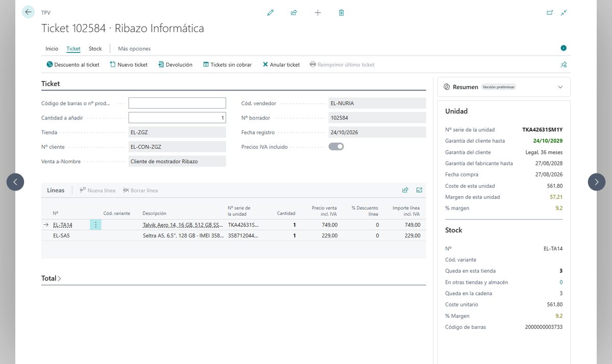The image size is (612, 364).
Task: Delete ticket with the trash icon
Action: pos(341,13)
